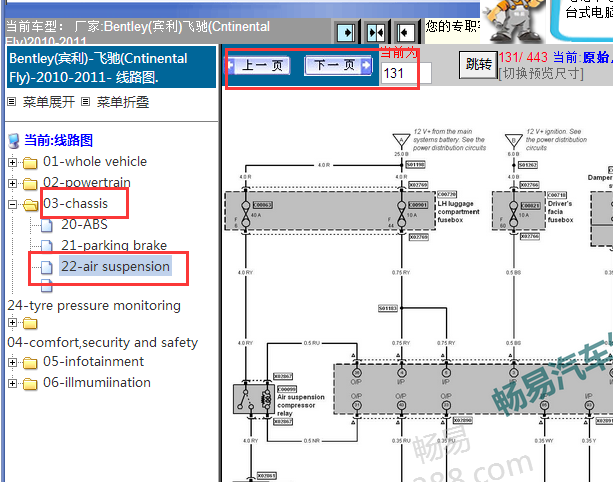
Task: Click the icon beside 菜单折叠
Action: coord(86,102)
